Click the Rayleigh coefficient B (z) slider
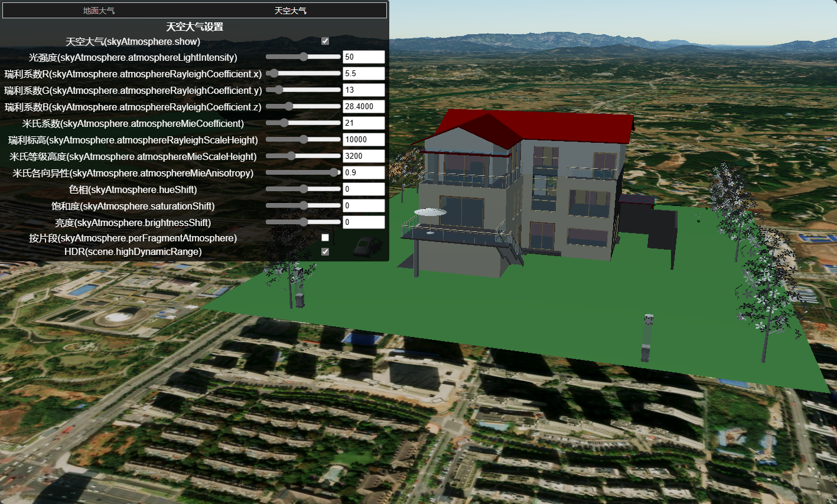837x504 pixels. tap(303, 106)
